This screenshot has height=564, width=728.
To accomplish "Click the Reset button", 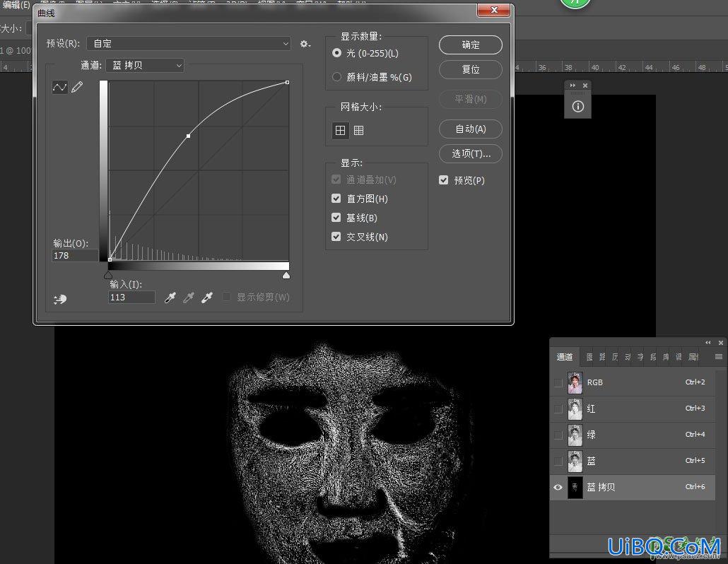I will [470, 69].
